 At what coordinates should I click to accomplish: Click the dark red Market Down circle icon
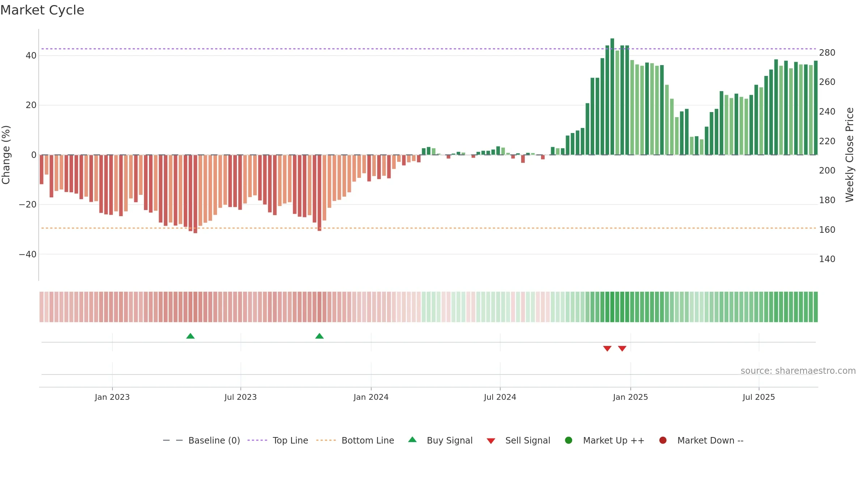click(x=663, y=440)
